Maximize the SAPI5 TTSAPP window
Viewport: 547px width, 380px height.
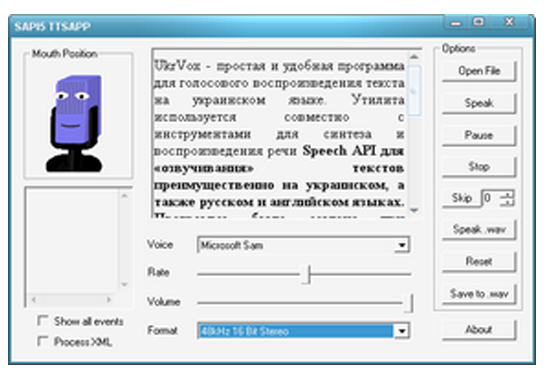coord(479,22)
